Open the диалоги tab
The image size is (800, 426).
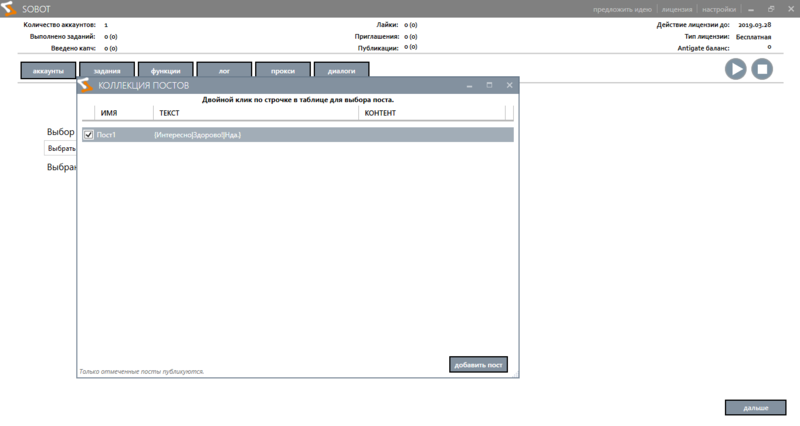tap(342, 70)
